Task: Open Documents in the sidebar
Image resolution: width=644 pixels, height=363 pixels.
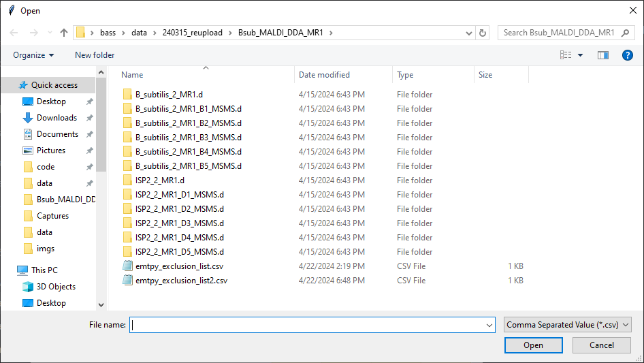Action: click(57, 134)
